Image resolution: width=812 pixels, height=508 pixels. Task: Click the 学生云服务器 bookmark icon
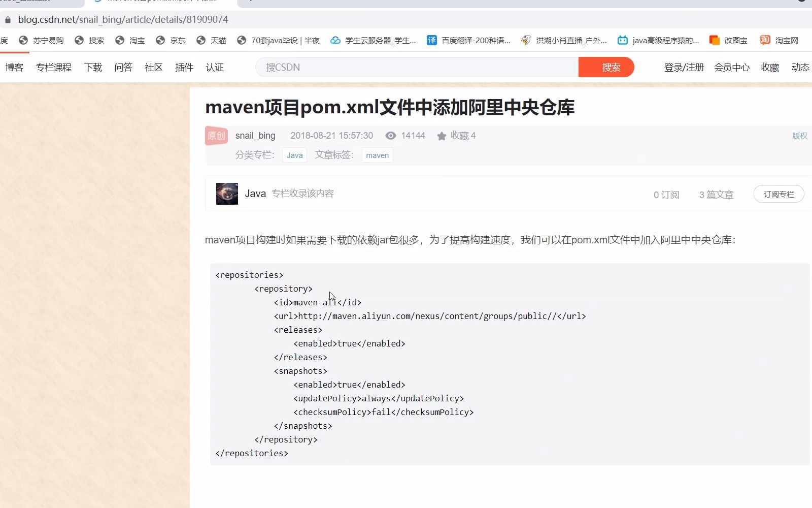335,40
